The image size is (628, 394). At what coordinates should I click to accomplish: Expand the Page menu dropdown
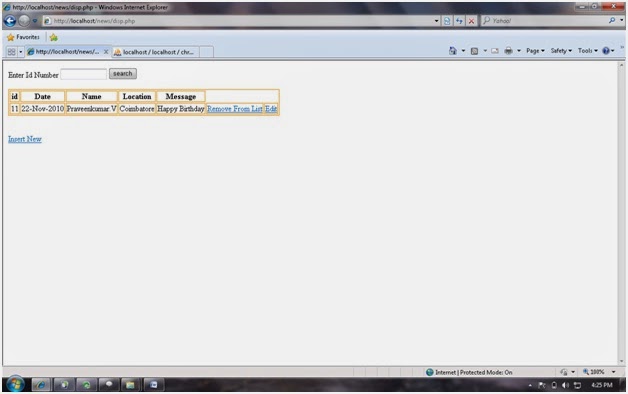(535, 51)
